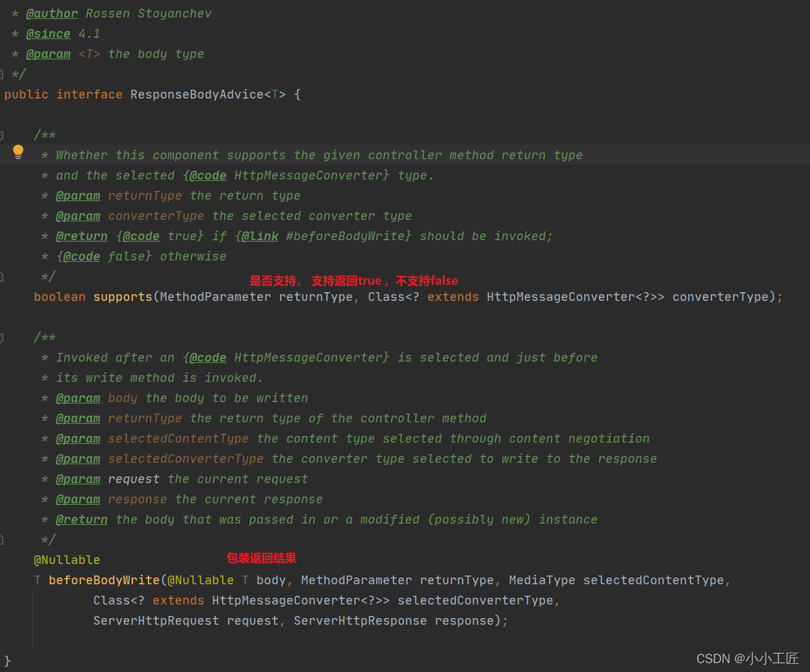Collapse the Javadoc above the supports method
Image resolution: width=810 pixels, height=672 pixels.
(2, 135)
